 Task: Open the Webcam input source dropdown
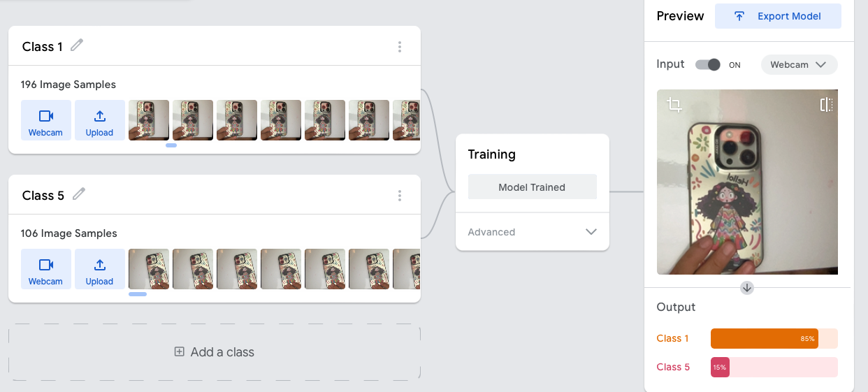pos(798,65)
